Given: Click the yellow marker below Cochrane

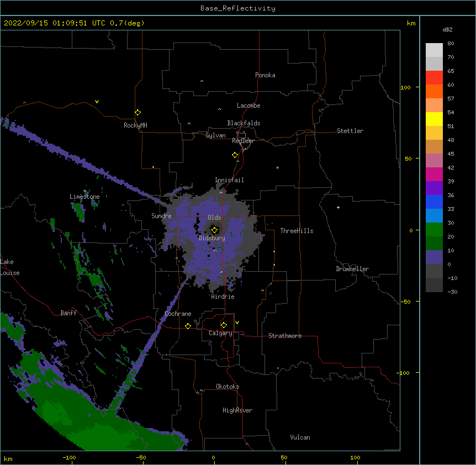Looking at the screenshot, I should (188, 326).
